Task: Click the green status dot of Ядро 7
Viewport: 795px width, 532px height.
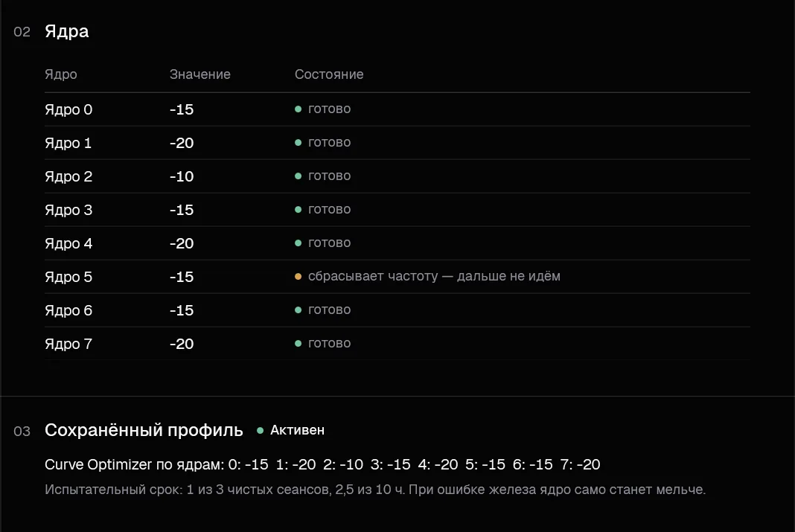Action: click(298, 344)
